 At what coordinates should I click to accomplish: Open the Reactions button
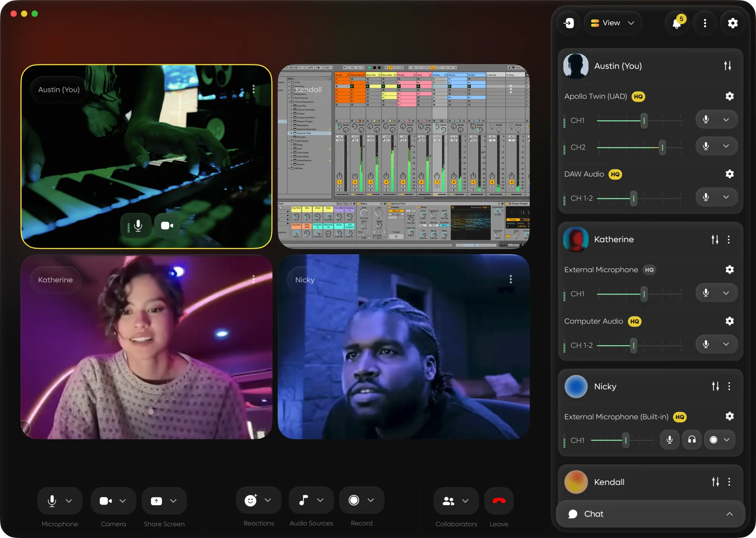(x=251, y=500)
